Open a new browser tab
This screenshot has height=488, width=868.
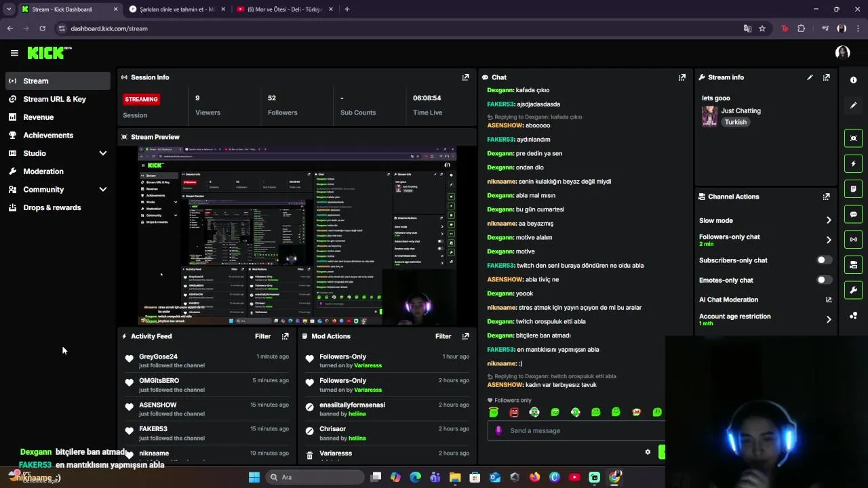click(347, 9)
